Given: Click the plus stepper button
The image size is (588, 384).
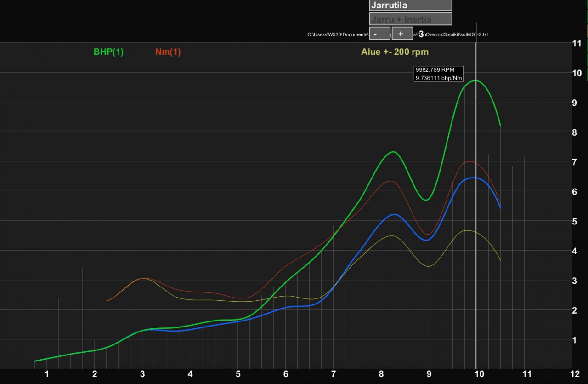Looking at the screenshot, I should (x=402, y=34).
